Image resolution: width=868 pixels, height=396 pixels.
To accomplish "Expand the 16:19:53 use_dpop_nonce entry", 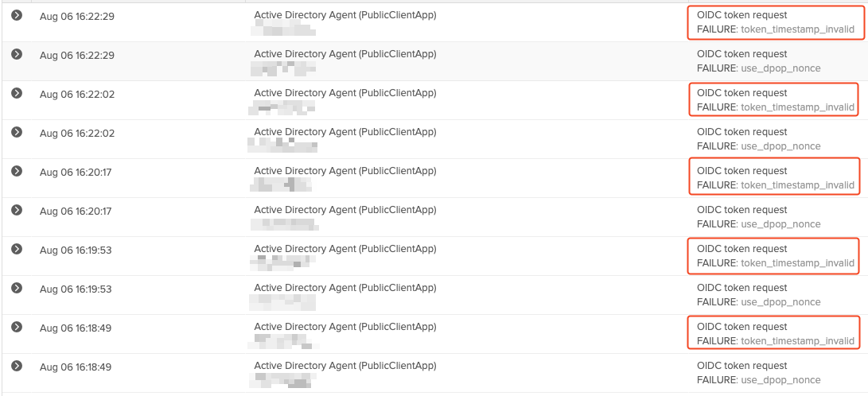I will pyautogui.click(x=16, y=288).
